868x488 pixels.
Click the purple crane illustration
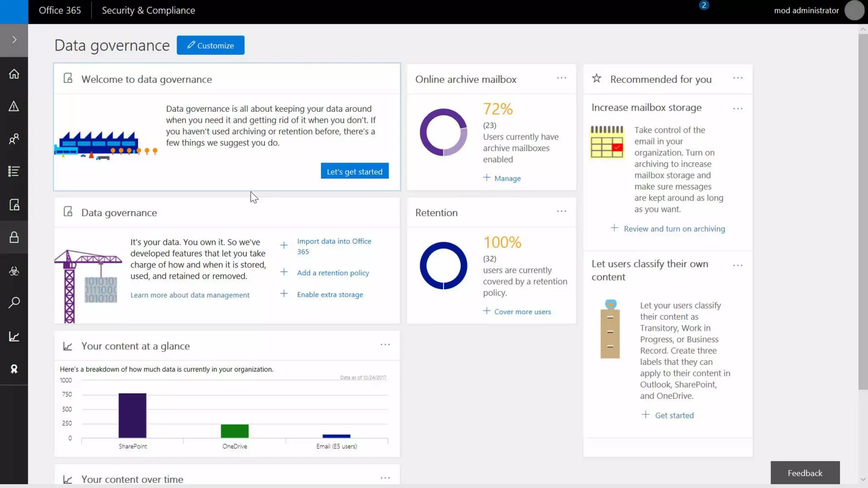coord(88,286)
